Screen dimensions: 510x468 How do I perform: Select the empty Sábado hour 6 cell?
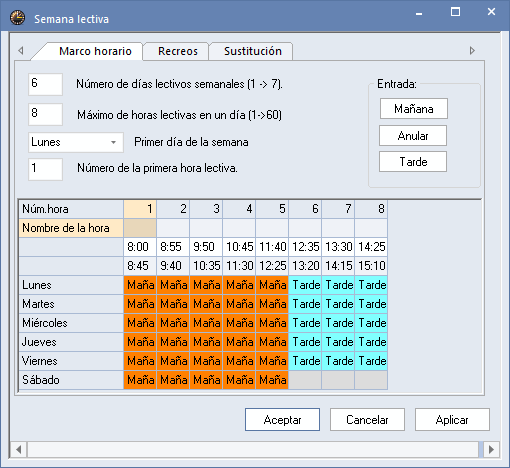point(305,380)
